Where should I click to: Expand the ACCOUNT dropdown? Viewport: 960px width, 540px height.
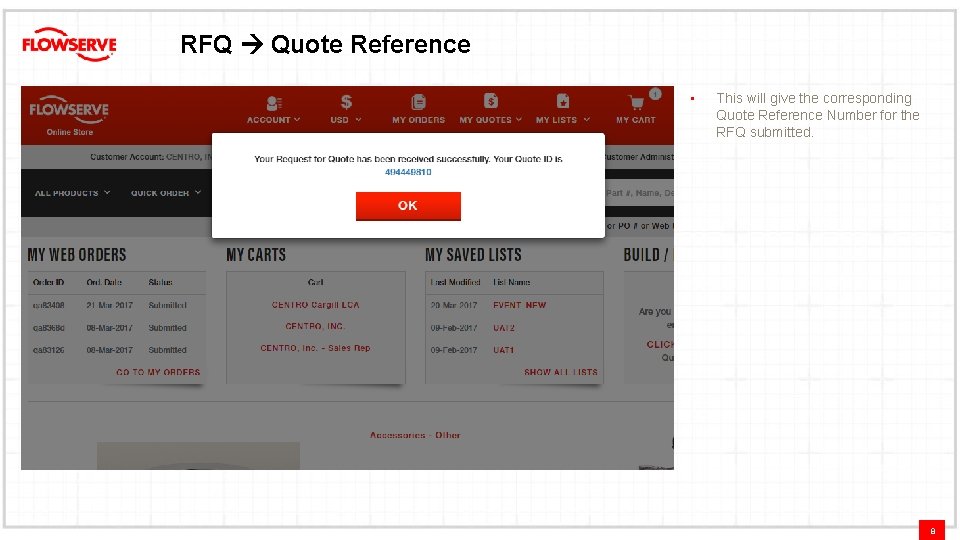pyautogui.click(x=274, y=120)
